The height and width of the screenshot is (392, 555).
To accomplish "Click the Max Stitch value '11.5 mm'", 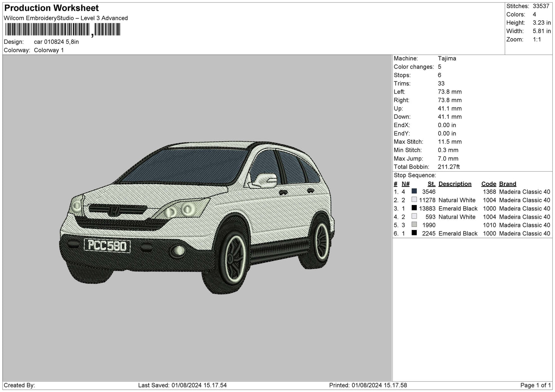I will [x=450, y=142].
